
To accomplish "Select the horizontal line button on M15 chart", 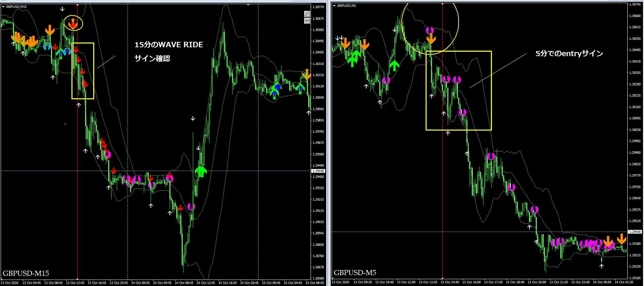I will pyautogui.click(x=307, y=21).
